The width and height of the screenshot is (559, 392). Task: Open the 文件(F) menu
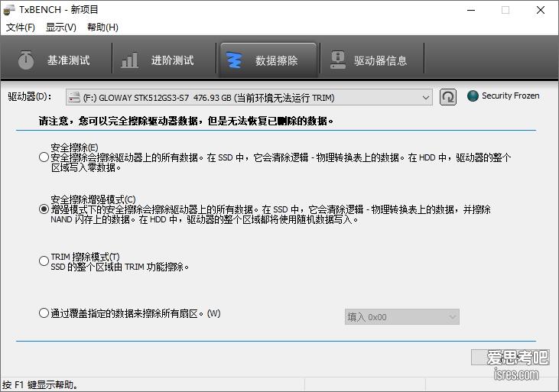21,28
